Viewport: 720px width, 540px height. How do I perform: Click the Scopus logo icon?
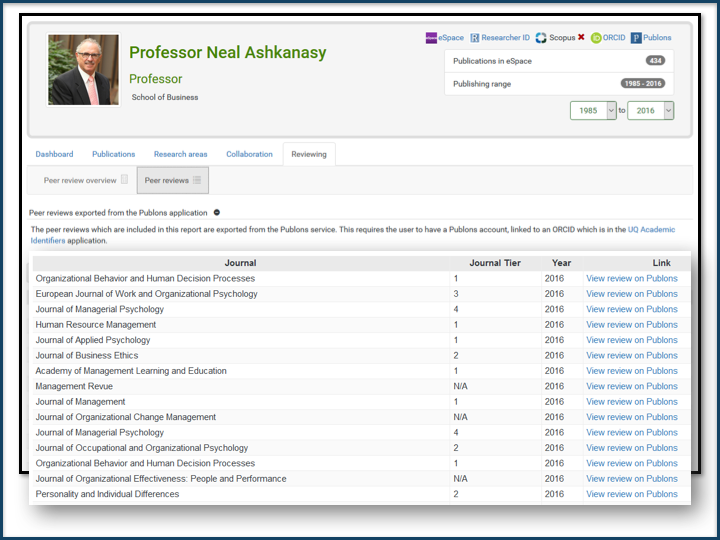pos(541,38)
